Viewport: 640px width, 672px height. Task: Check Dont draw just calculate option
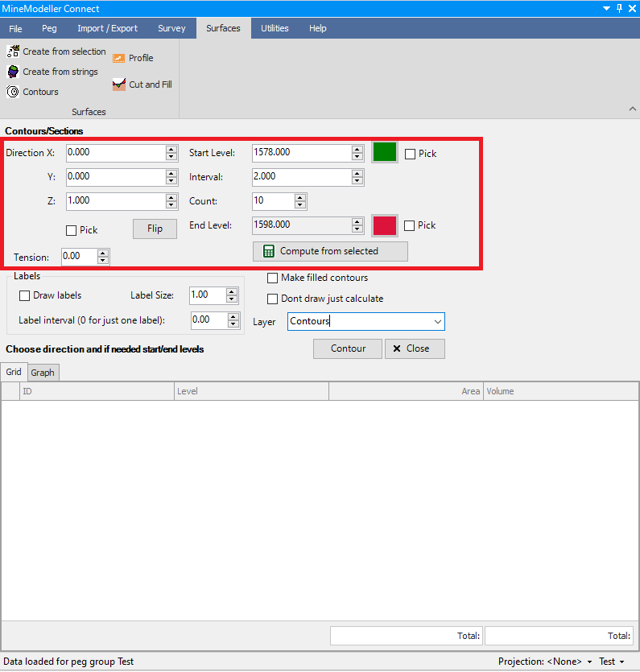click(272, 299)
